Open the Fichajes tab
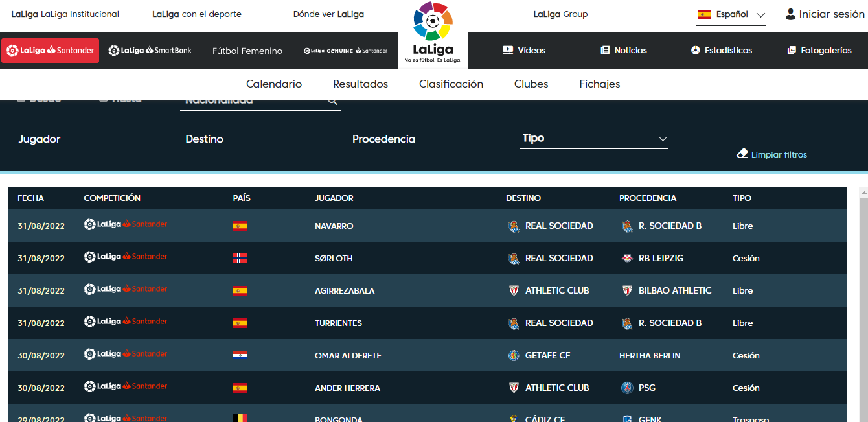 click(x=600, y=84)
